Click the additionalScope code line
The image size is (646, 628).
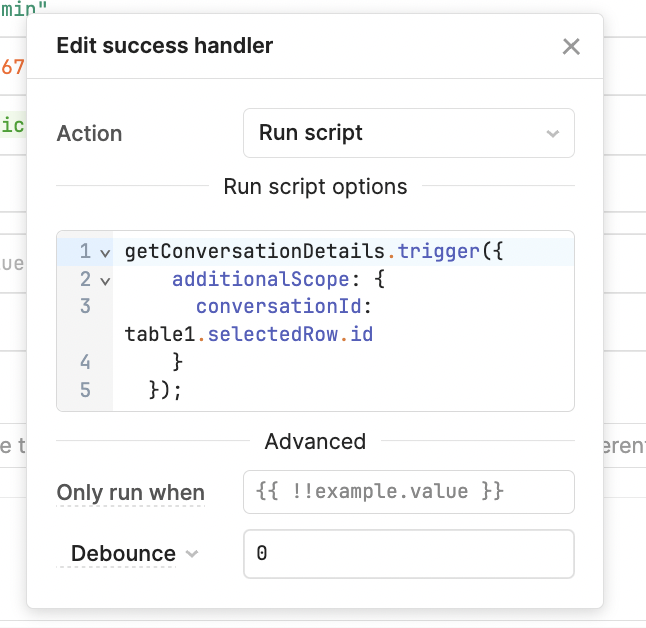pos(279,279)
